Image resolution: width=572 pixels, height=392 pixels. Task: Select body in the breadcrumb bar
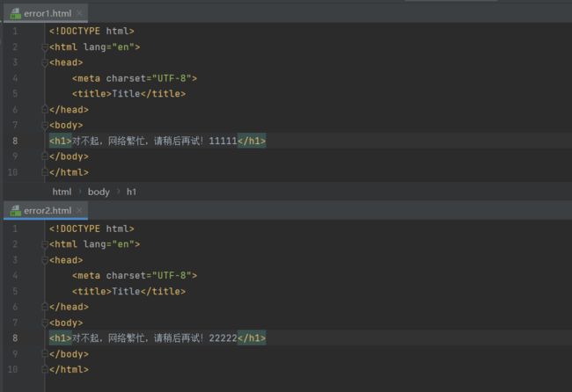click(99, 192)
